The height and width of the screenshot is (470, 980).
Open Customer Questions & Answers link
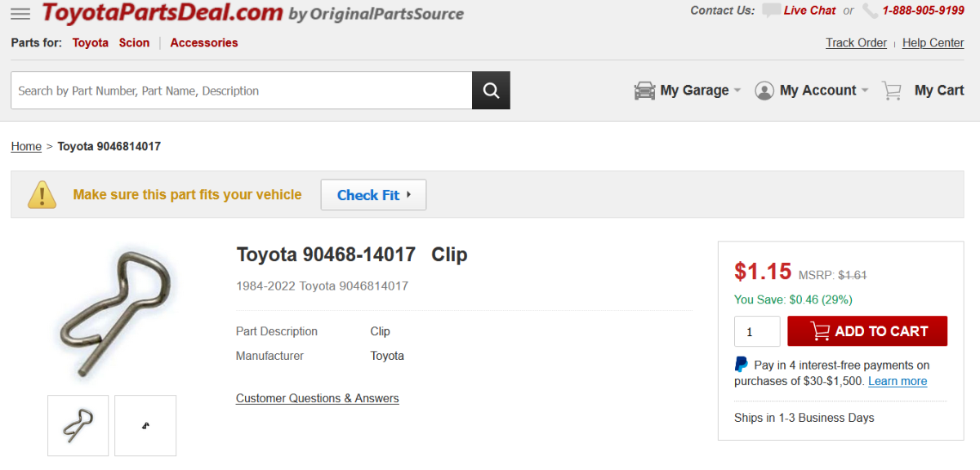pyautogui.click(x=317, y=398)
